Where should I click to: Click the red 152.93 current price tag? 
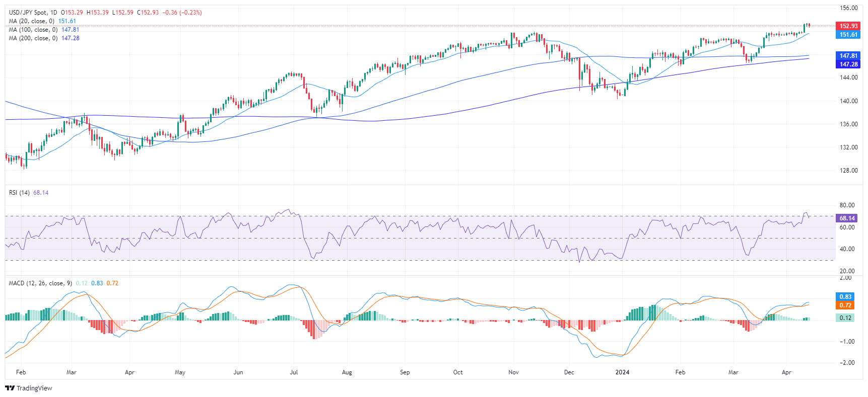[x=848, y=26]
